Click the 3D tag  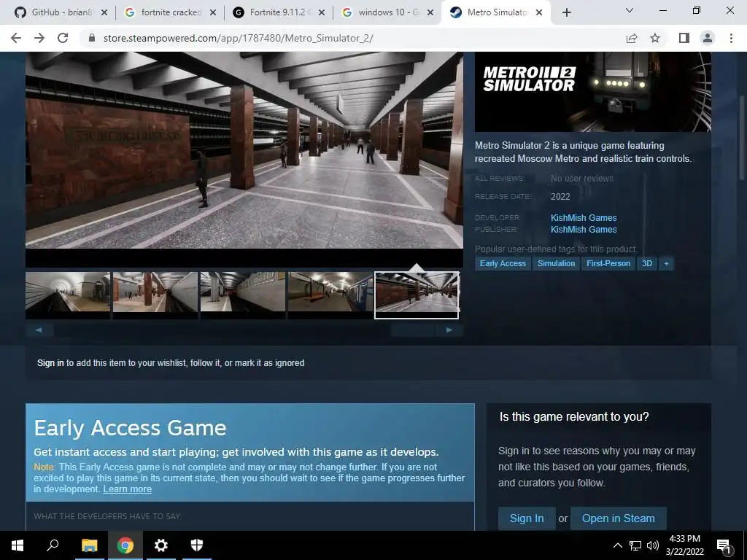pos(647,263)
